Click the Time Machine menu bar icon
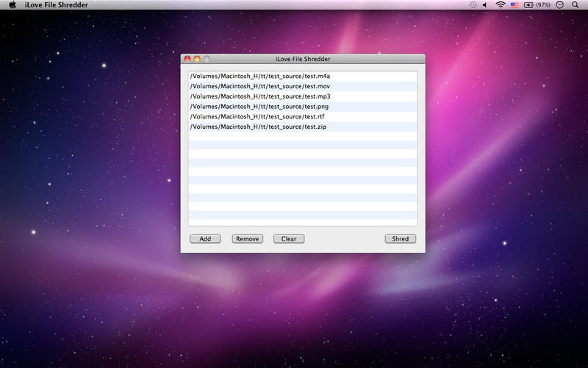588x368 pixels. tap(473, 5)
